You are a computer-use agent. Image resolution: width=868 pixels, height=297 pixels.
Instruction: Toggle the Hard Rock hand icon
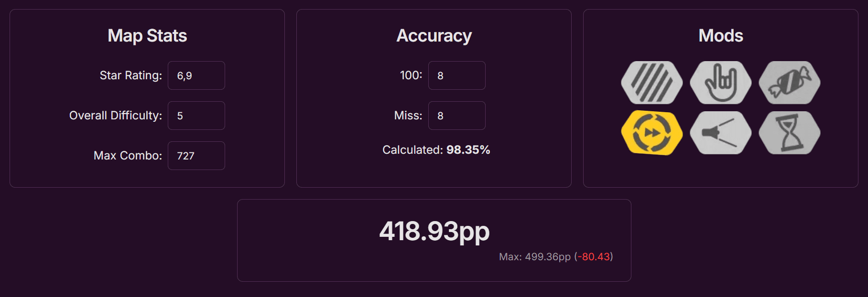point(720,83)
